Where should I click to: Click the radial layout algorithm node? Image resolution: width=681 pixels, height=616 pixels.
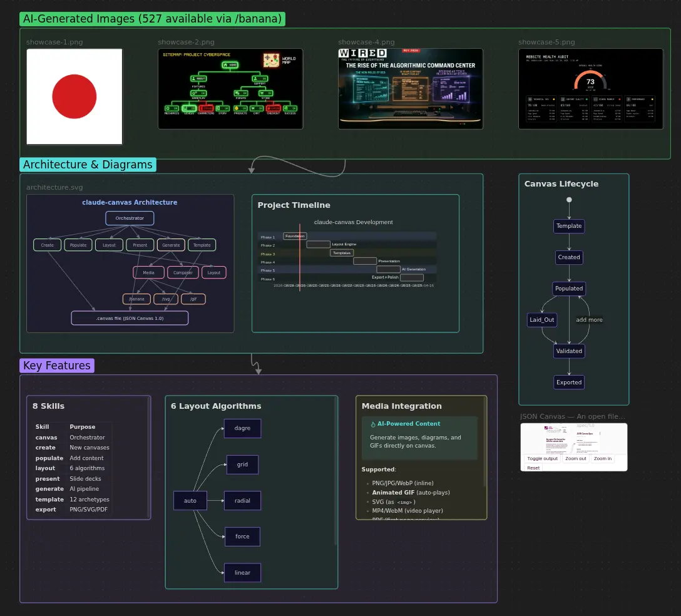tap(242, 500)
